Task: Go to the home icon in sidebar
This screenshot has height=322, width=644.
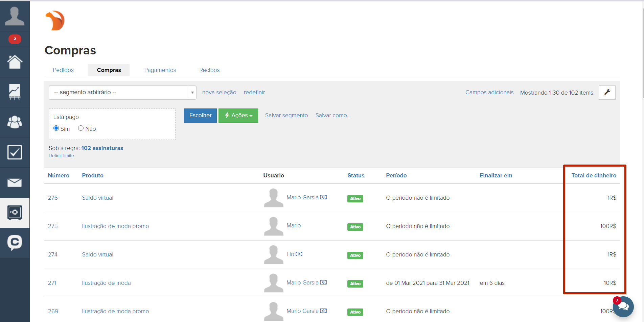Action: click(x=15, y=62)
